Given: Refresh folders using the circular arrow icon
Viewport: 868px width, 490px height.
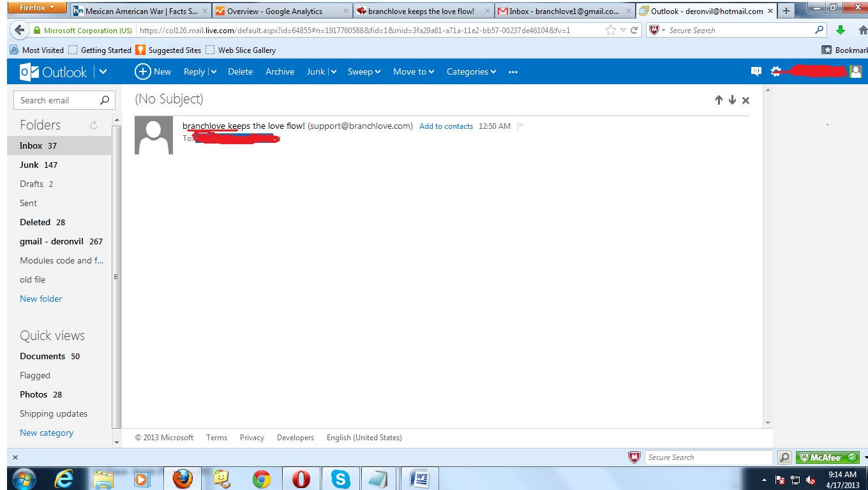Looking at the screenshot, I should click(x=94, y=126).
